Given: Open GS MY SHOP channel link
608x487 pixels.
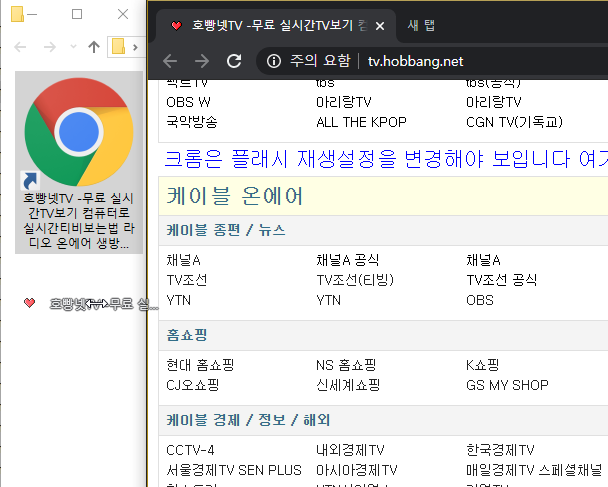Looking at the screenshot, I should coord(507,385).
